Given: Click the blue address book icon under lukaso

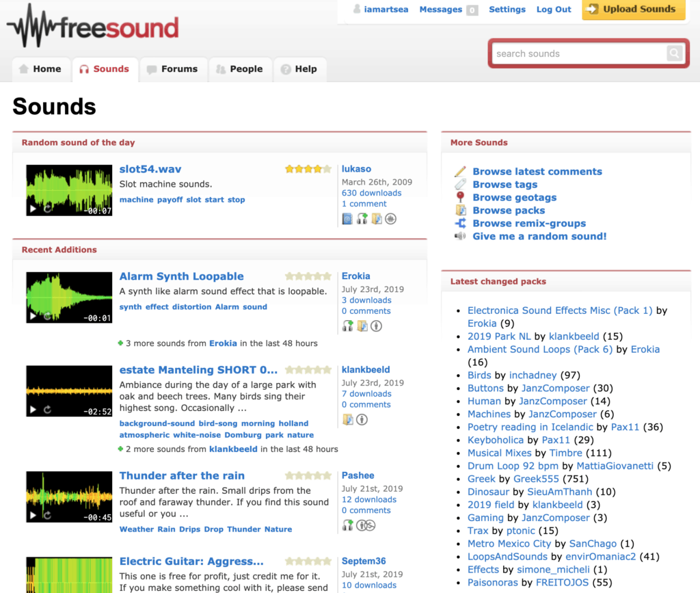Looking at the screenshot, I should coord(347,219).
